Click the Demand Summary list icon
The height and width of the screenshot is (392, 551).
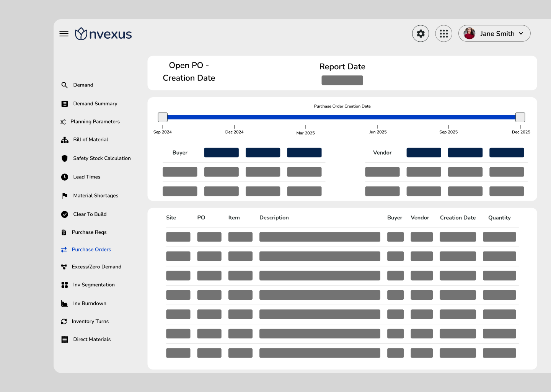coord(65,104)
